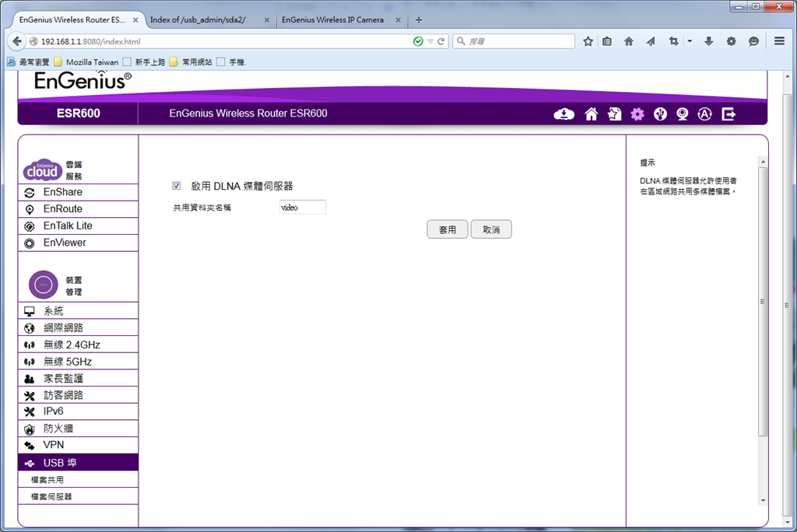Image resolution: width=797 pixels, height=532 pixels.
Task: Click the green checkmark in address bar
Action: pyautogui.click(x=418, y=41)
